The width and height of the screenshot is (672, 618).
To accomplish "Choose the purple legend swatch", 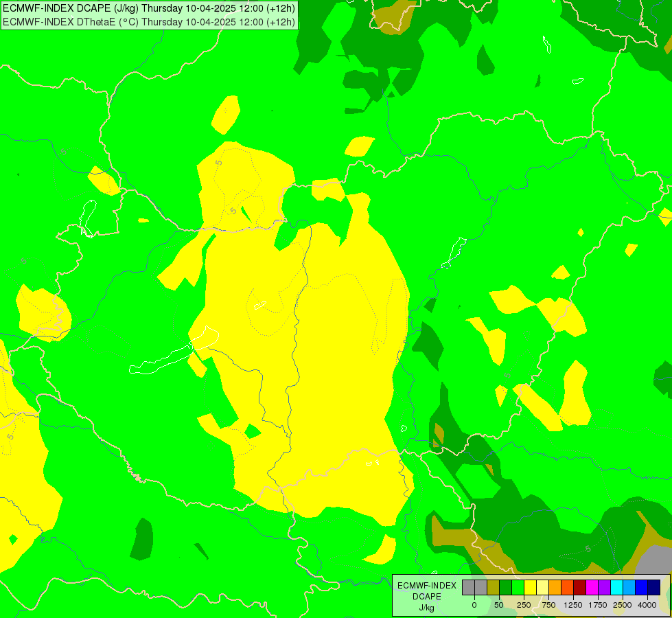I will coord(604,588).
